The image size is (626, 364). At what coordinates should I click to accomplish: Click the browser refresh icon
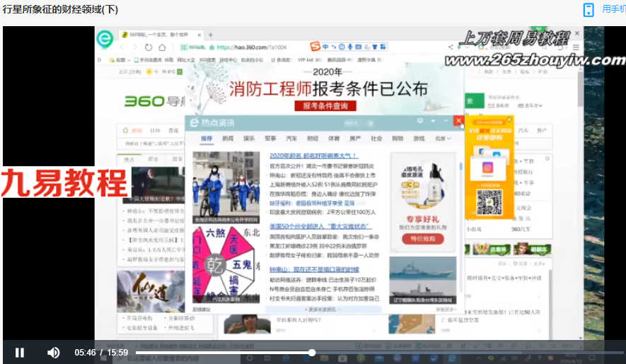point(148,47)
